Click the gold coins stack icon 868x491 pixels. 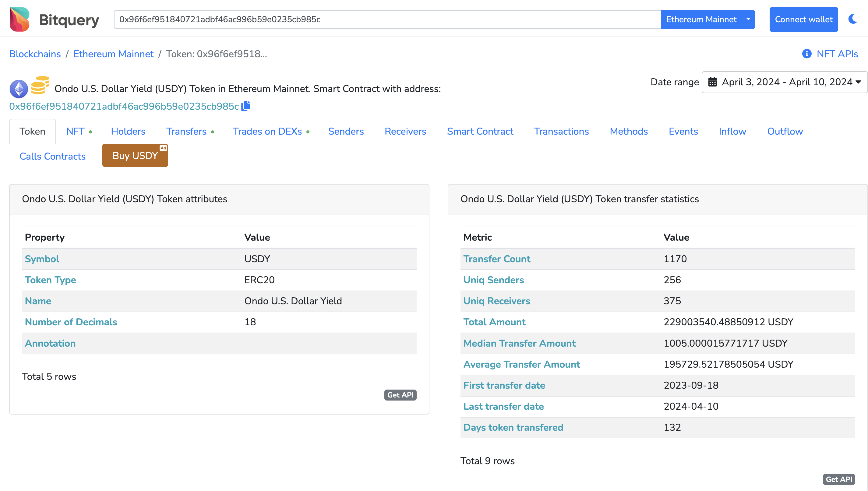pyautogui.click(x=40, y=85)
